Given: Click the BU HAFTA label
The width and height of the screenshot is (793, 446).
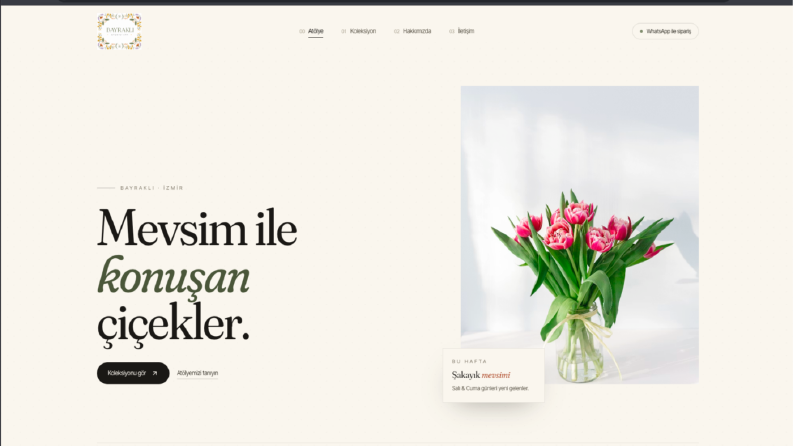Looking at the screenshot, I should pyautogui.click(x=469, y=362).
